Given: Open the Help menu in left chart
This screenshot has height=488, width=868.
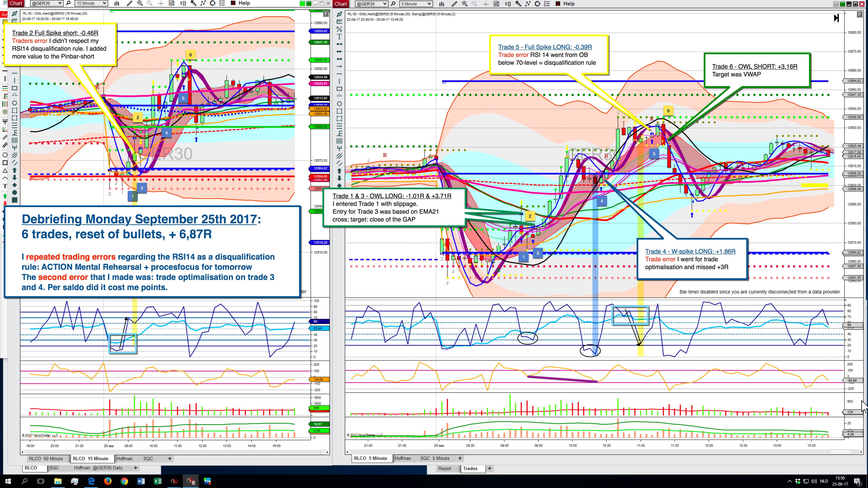Looking at the screenshot, I should click(x=244, y=3).
